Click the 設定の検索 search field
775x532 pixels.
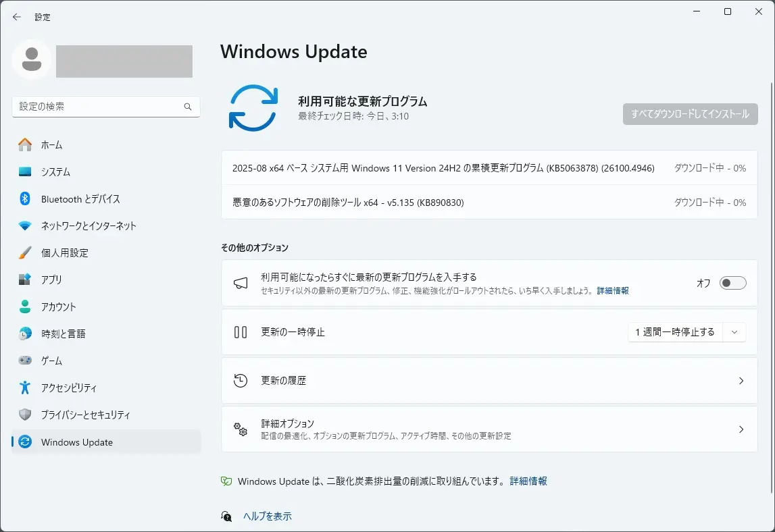pyautogui.click(x=106, y=107)
